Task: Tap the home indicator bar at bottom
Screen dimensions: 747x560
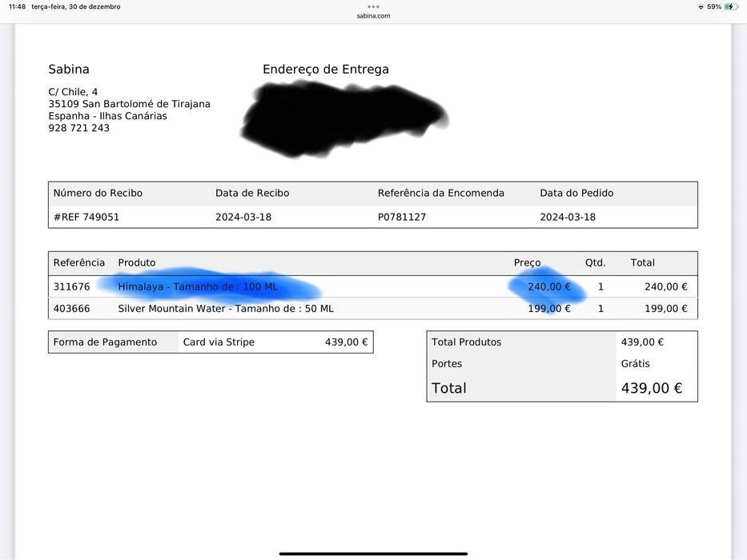Action: tap(373, 554)
